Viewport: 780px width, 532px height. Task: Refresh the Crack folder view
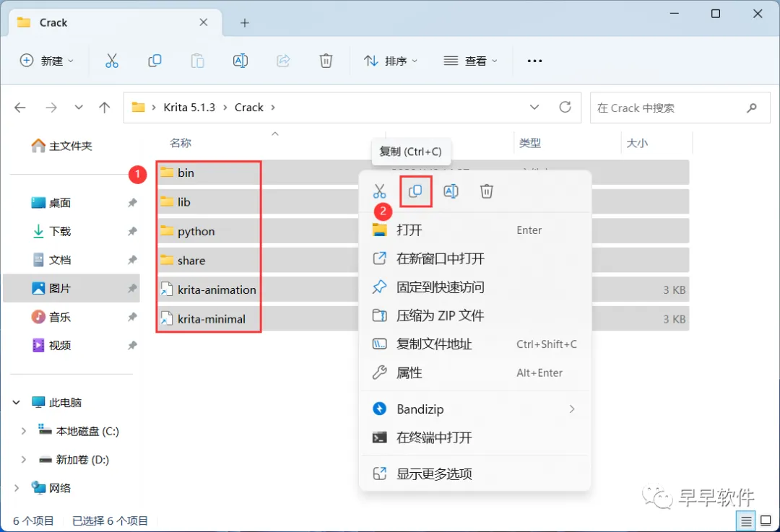tap(565, 107)
